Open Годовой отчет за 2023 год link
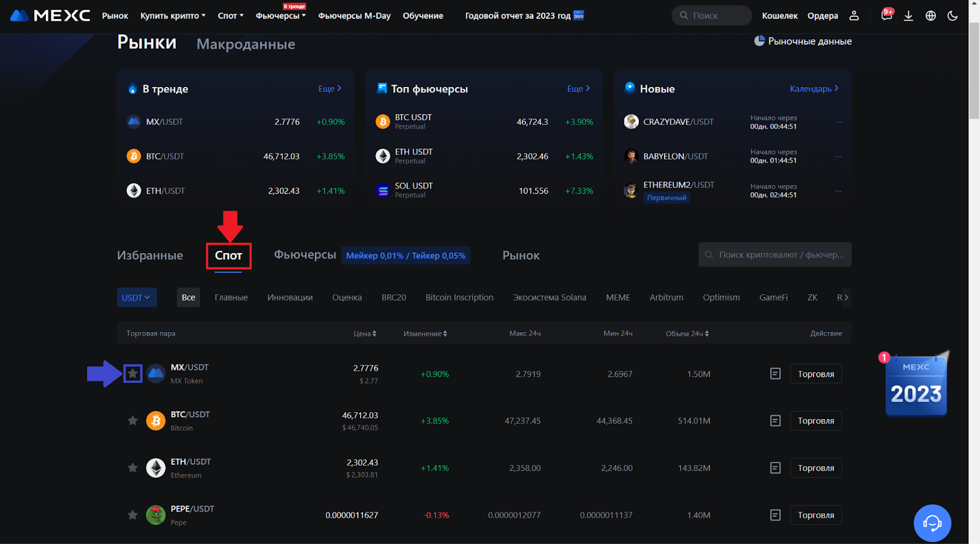The image size is (980, 544). pos(524,16)
